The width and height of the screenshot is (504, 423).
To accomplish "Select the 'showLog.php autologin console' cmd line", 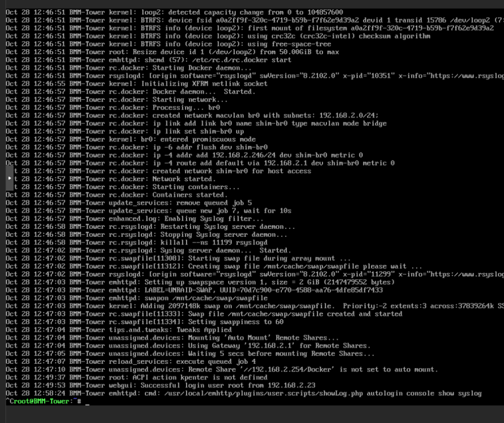I will [x=244, y=393].
